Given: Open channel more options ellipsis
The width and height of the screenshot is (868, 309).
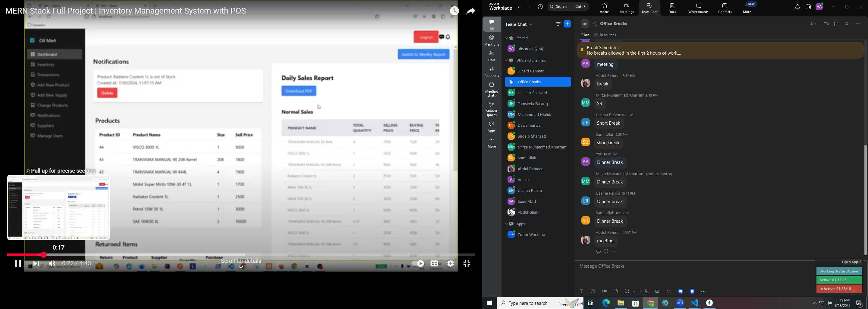Looking at the screenshot, I should 857,24.
